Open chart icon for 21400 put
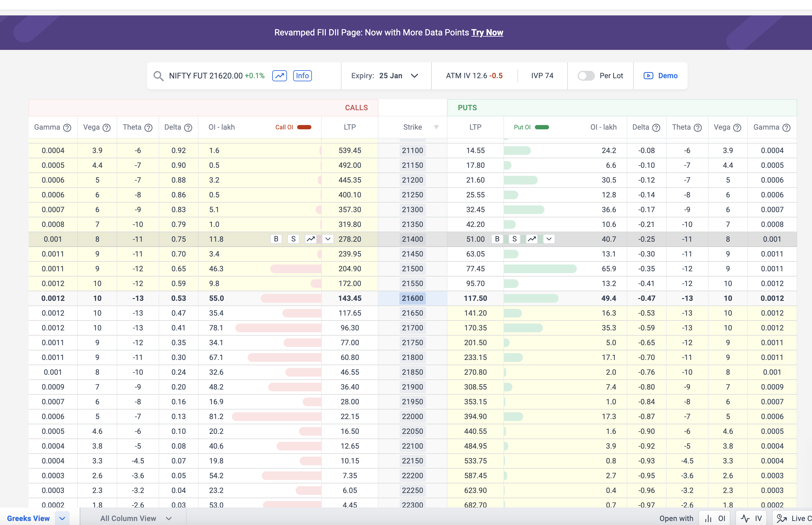 click(x=532, y=239)
